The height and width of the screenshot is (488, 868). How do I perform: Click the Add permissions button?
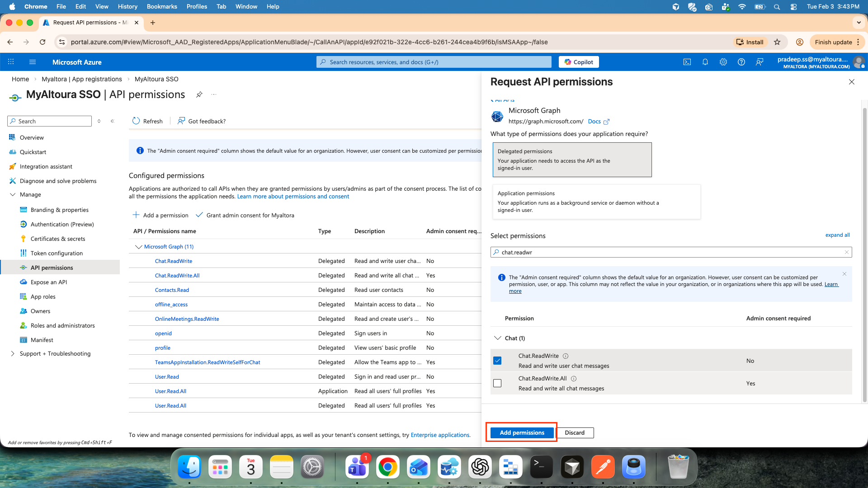(x=522, y=432)
